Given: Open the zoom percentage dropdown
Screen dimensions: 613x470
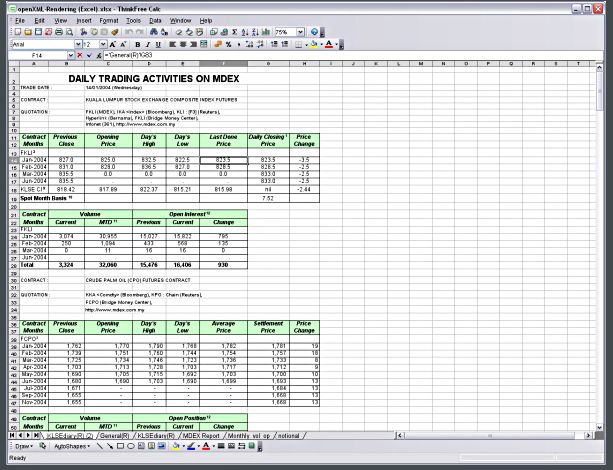Looking at the screenshot, I should tap(300, 32).
